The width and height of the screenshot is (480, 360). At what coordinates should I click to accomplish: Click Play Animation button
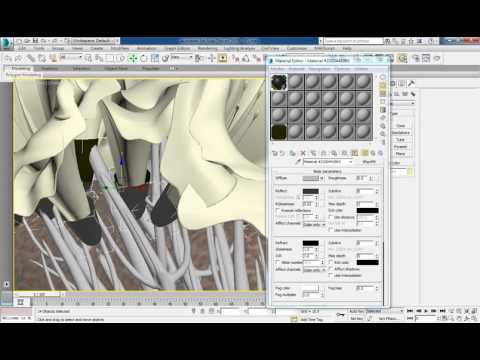coord(426,311)
